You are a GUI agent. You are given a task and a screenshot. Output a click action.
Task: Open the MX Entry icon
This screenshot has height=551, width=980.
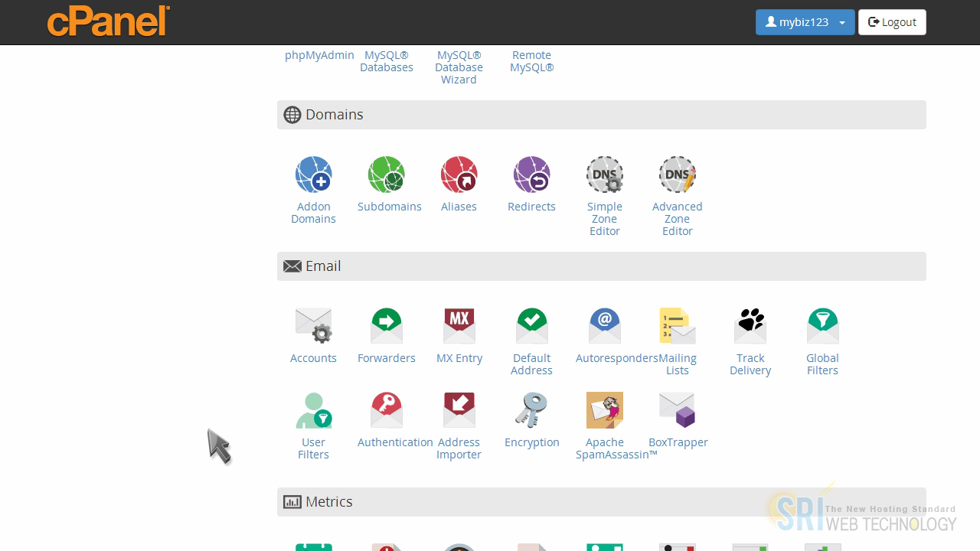[459, 326]
